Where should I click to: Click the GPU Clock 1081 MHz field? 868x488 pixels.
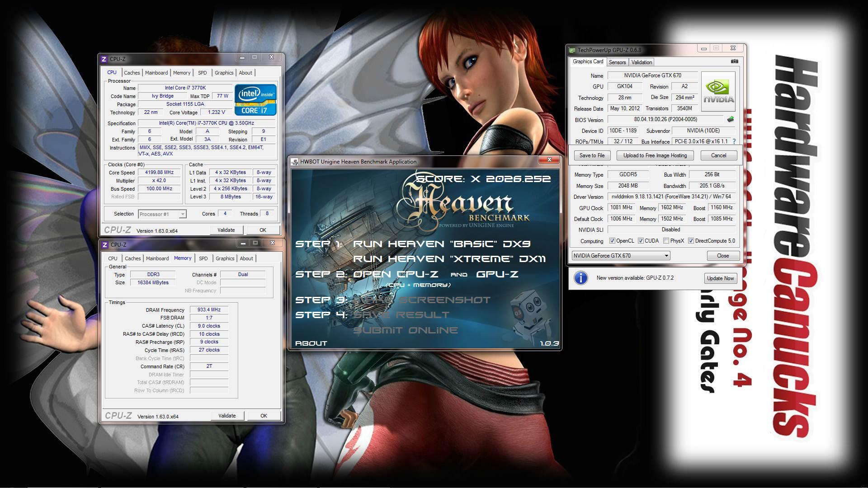coord(621,208)
